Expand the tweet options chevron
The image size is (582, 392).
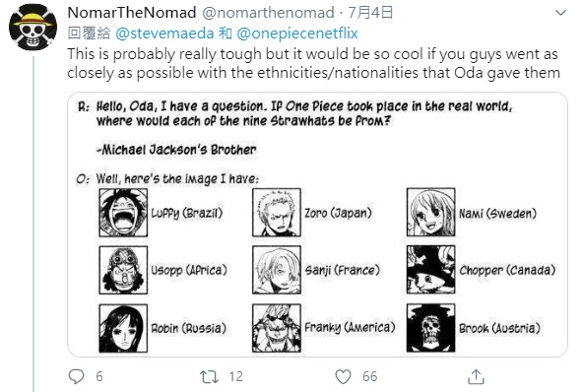560,13
